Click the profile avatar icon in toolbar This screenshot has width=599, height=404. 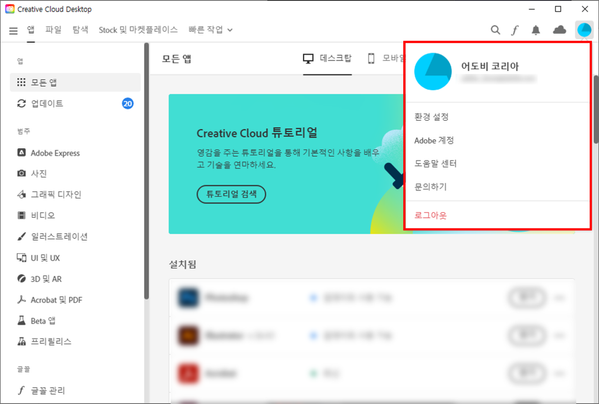tap(584, 29)
